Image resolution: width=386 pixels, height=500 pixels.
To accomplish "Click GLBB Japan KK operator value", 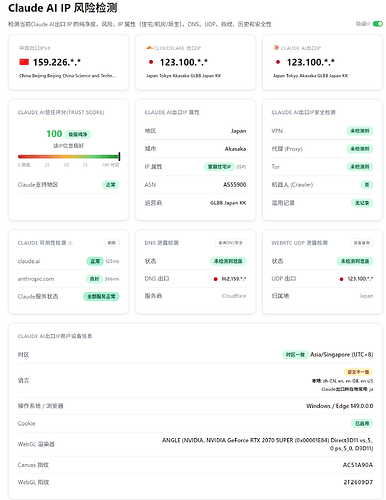I will pos(228,203).
